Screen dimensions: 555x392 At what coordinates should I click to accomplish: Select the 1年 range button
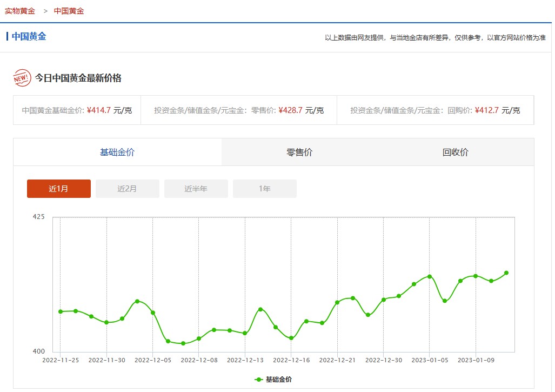(265, 189)
